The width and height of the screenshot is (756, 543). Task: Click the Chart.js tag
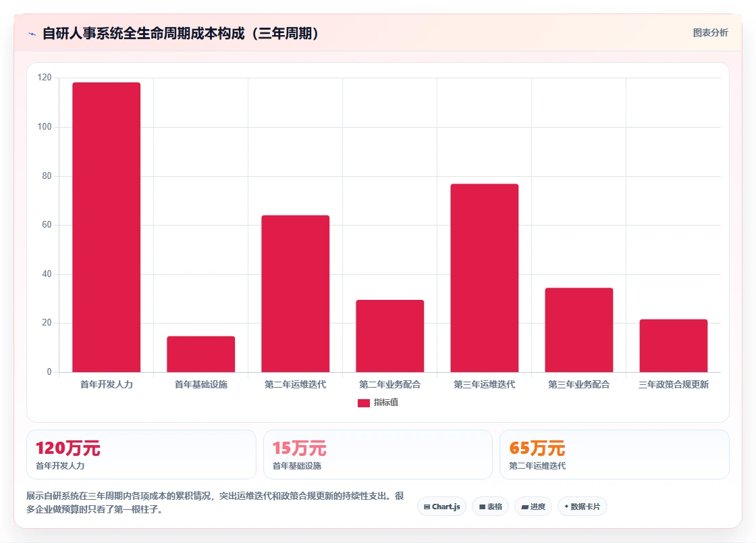pos(441,507)
